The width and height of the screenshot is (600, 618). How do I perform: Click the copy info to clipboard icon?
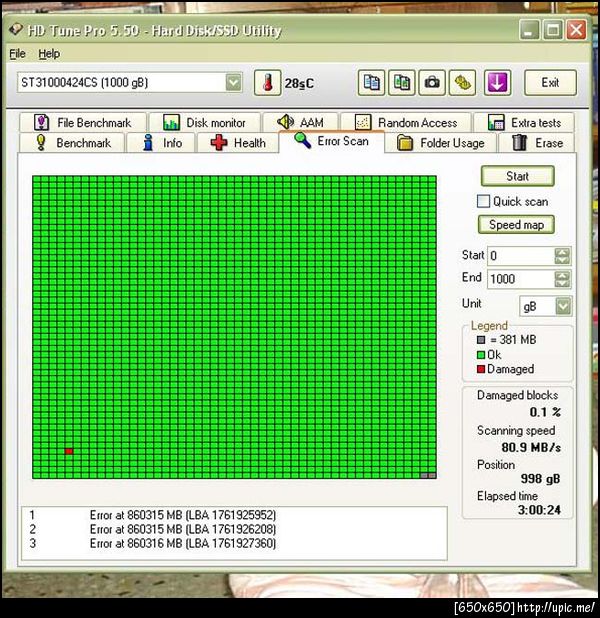[x=371, y=83]
